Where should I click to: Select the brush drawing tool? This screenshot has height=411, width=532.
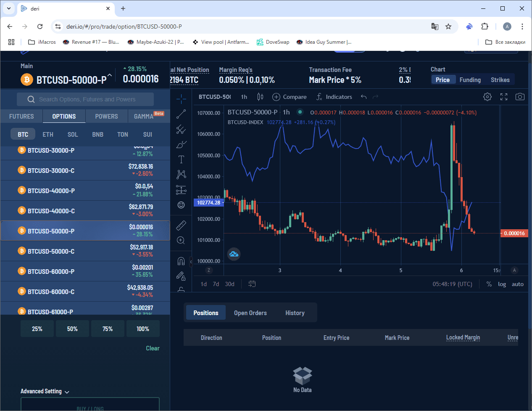click(181, 144)
